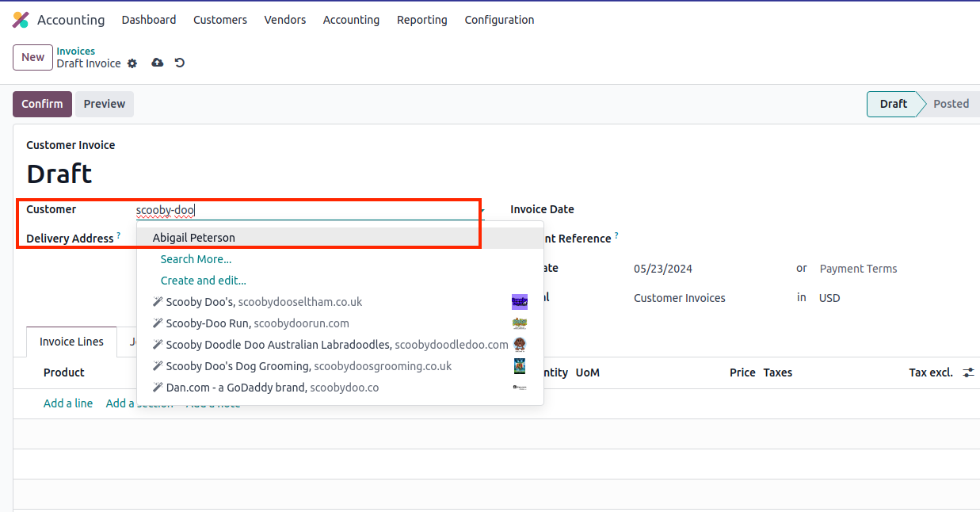Pick Scooby-Doo Run, scoobydoorun.com suggestion
This screenshot has width=980, height=512.
tap(341, 323)
